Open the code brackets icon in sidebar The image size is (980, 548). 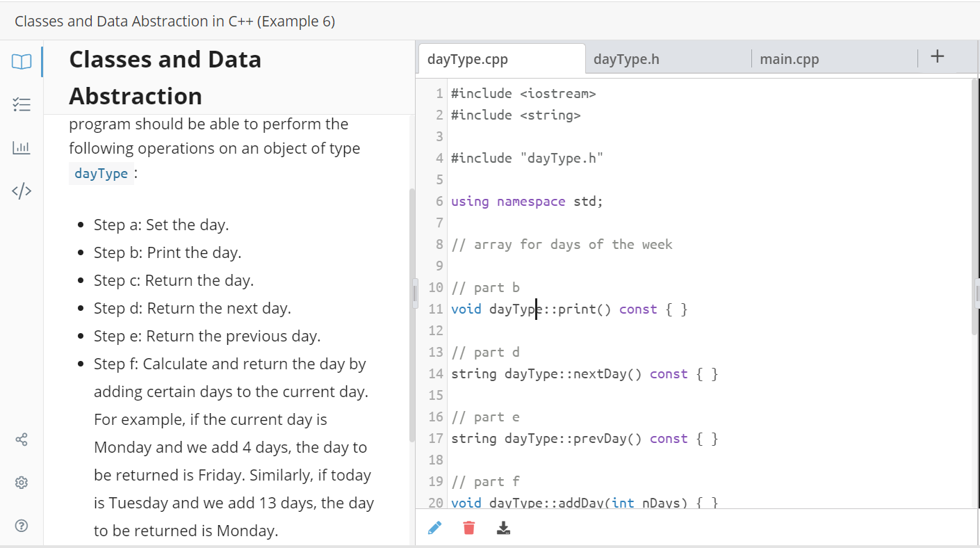pos(22,191)
